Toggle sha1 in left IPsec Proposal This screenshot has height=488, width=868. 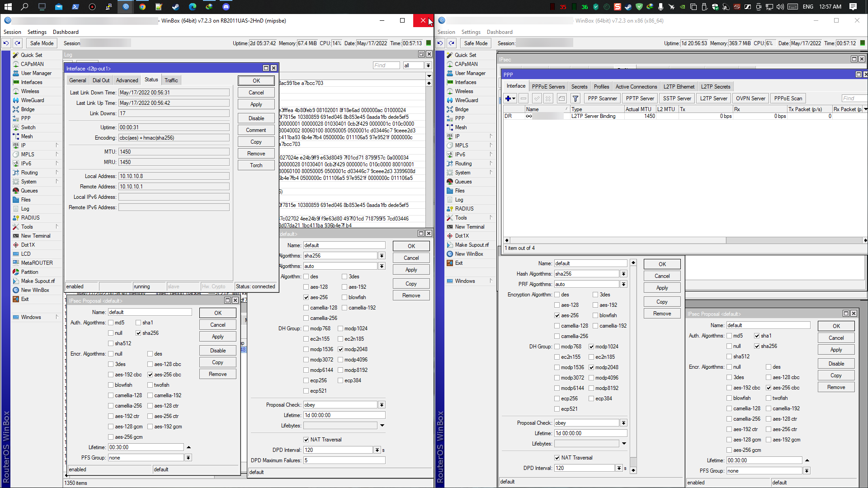(138, 323)
